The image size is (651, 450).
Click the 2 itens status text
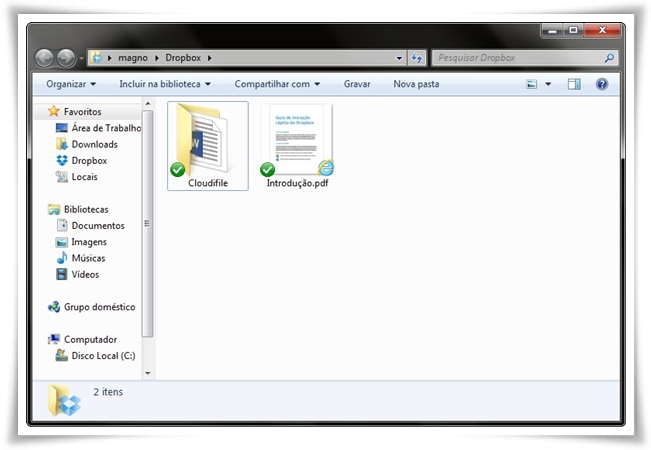click(108, 392)
